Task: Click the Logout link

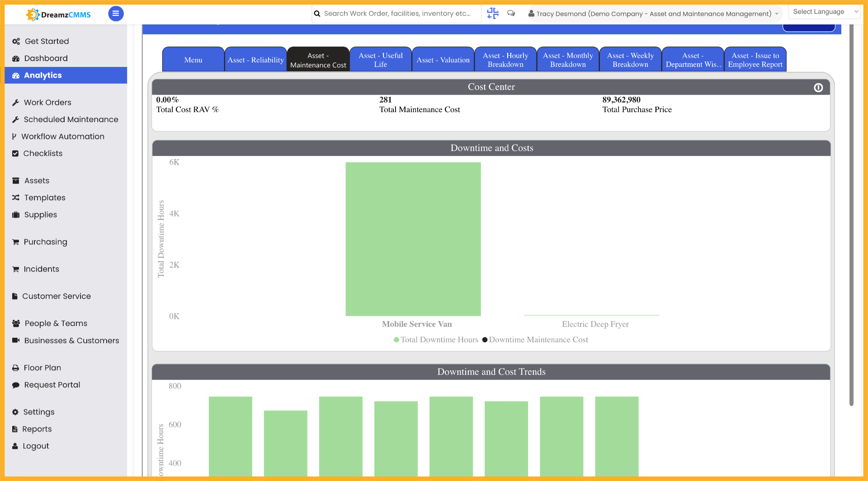Action: tap(35, 446)
